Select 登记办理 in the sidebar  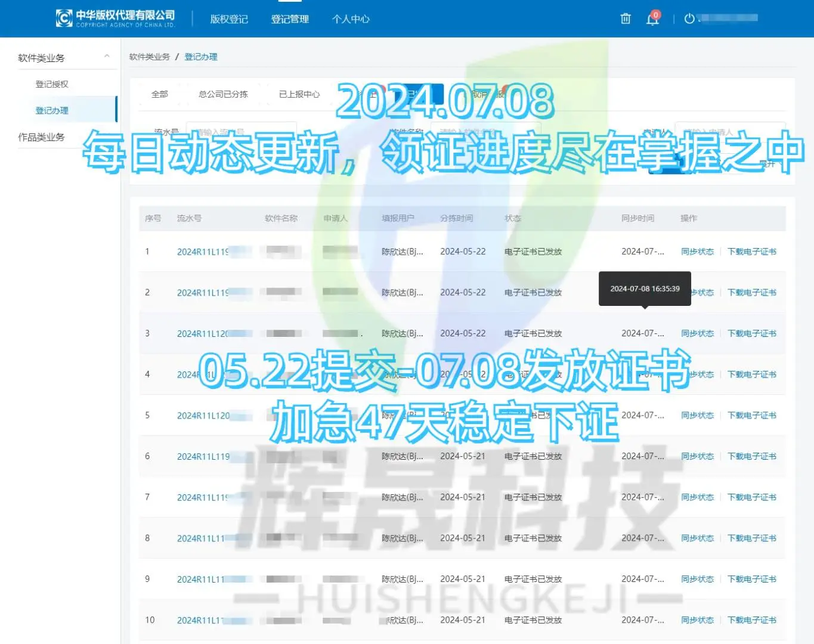click(52, 110)
